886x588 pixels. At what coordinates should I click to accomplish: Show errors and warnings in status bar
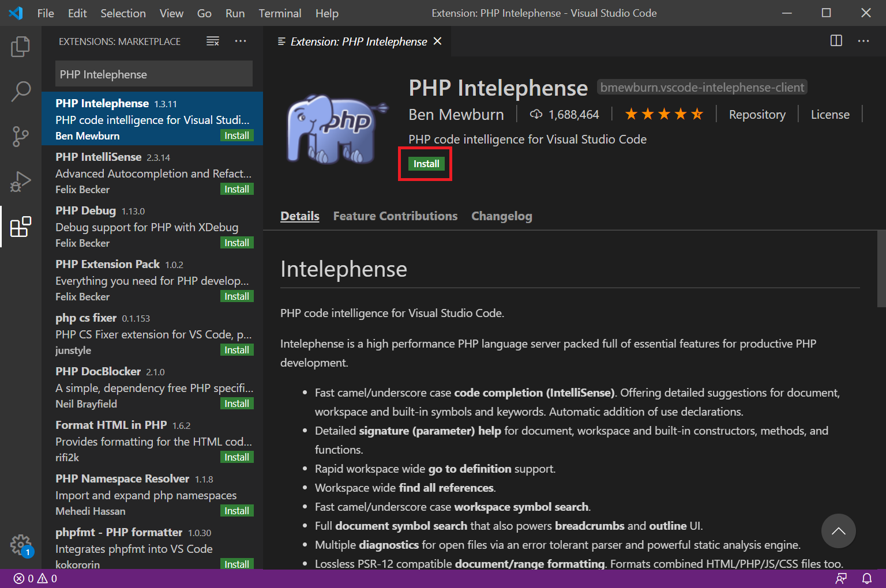(x=35, y=578)
